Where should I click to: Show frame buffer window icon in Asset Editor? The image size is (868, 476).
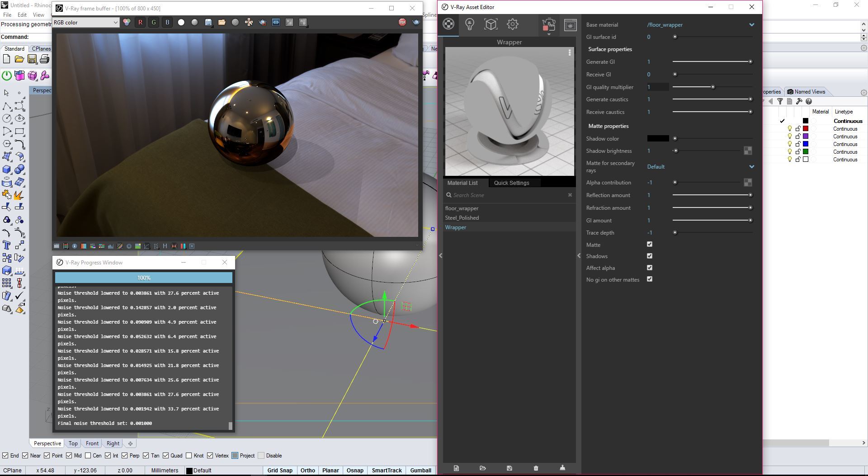(x=570, y=25)
